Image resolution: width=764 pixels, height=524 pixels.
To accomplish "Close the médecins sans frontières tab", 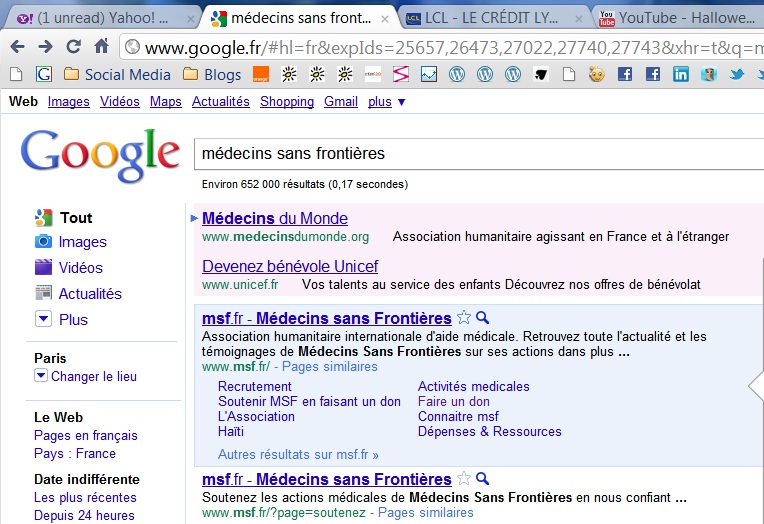I will [x=385, y=19].
